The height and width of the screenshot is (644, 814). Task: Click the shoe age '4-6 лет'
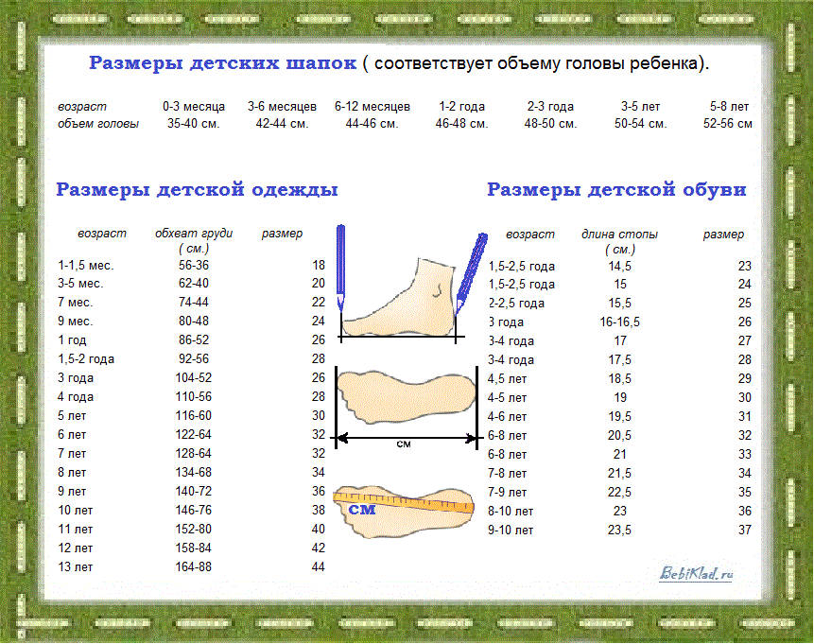[x=507, y=416]
